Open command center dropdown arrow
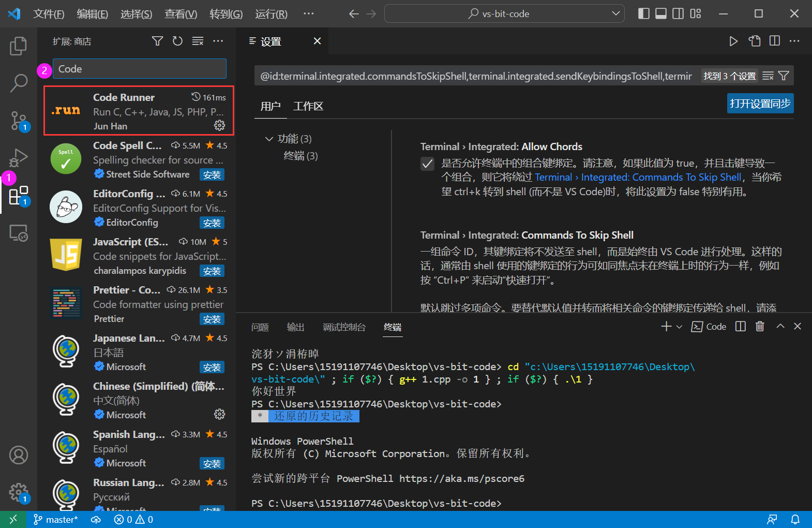The width and height of the screenshot is (812, 528). (615, 13)
